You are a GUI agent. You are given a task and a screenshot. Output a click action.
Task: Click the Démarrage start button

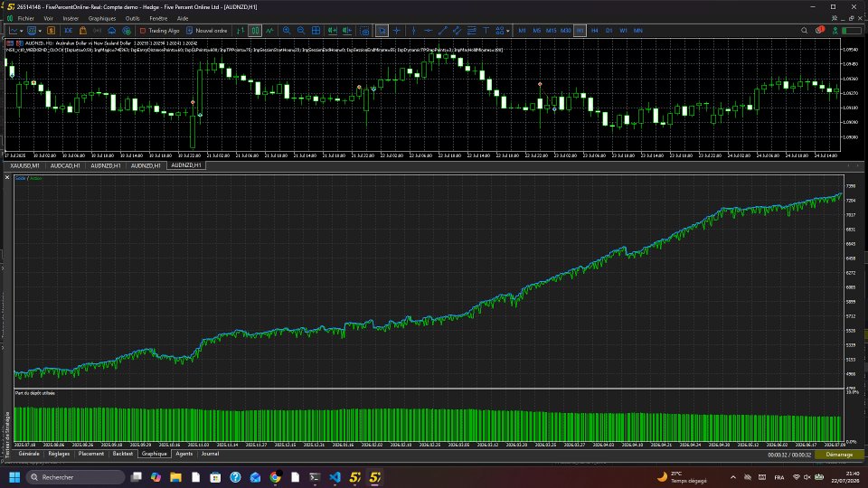[x=839, y=455]
